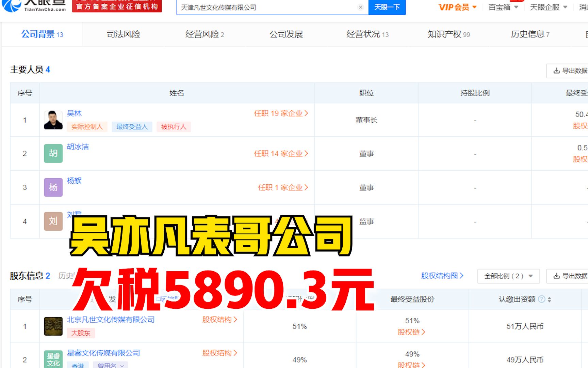Click the 星睿文化 logo icon

[x=53, y=359]
